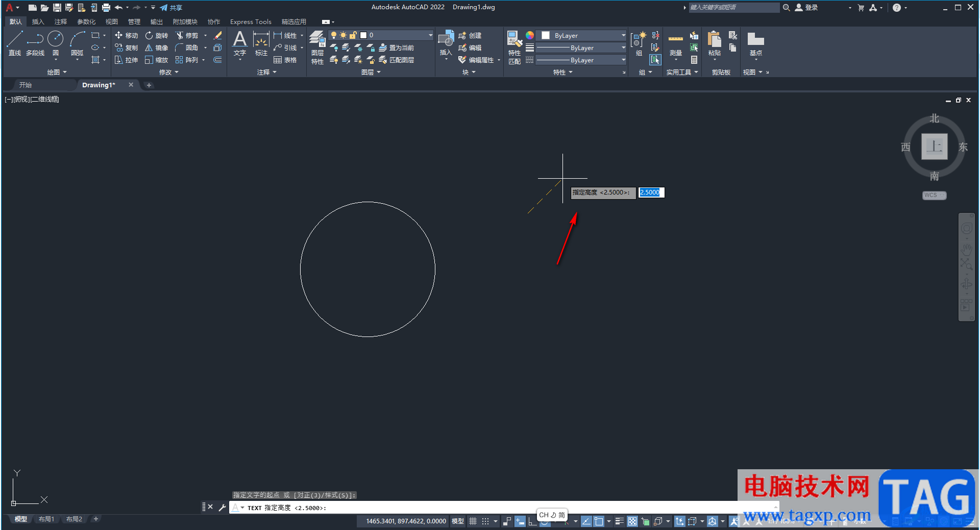Toggle snap mode in status bar

[485, 521]
